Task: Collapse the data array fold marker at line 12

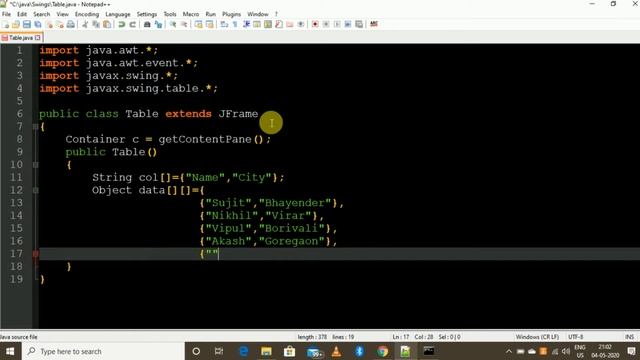Action: [x=36, y=190]
